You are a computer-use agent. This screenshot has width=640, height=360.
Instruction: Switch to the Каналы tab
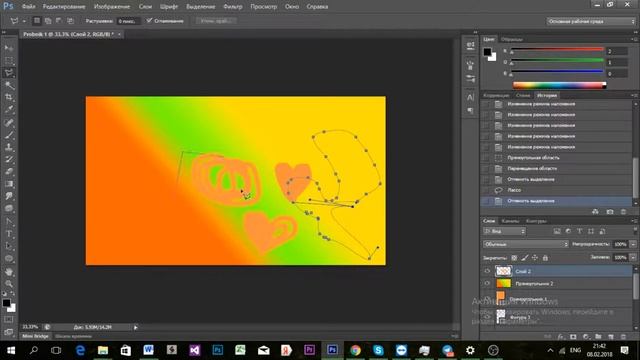pyautogui.click(x=510, y=221)
